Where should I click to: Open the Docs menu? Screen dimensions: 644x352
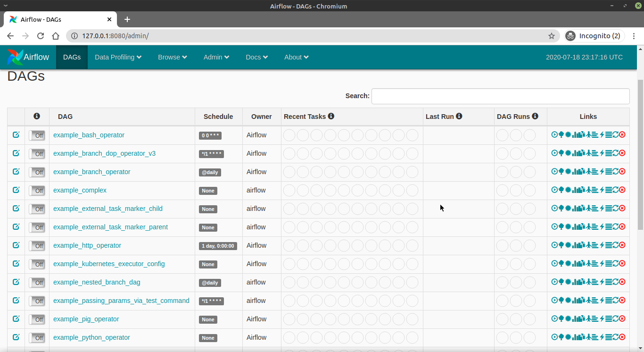[x=256, y=57]
